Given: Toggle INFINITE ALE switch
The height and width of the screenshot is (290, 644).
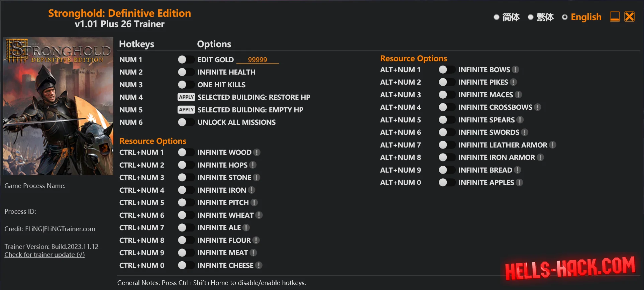Looking at the screenshot, I should click(186, 228).
